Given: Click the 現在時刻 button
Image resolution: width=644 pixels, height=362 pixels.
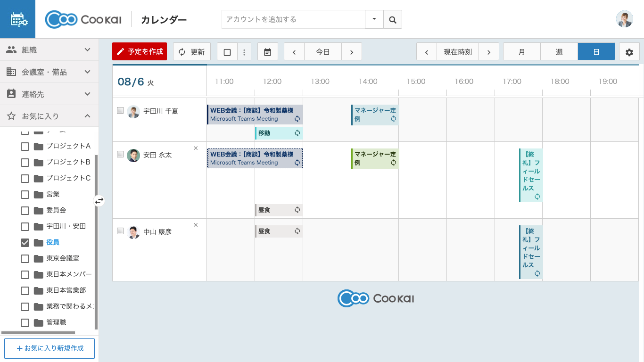Looking at the screenshot, I should [458, 52].
